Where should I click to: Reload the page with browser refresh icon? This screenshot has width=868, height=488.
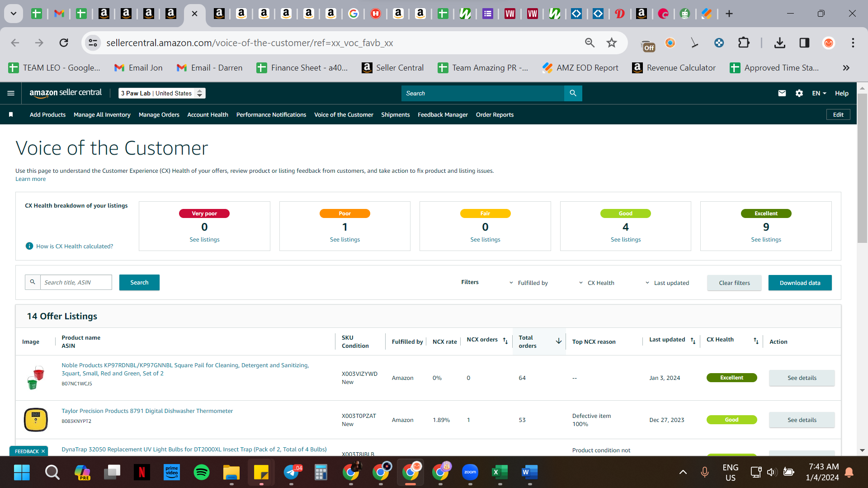(64, 43)
